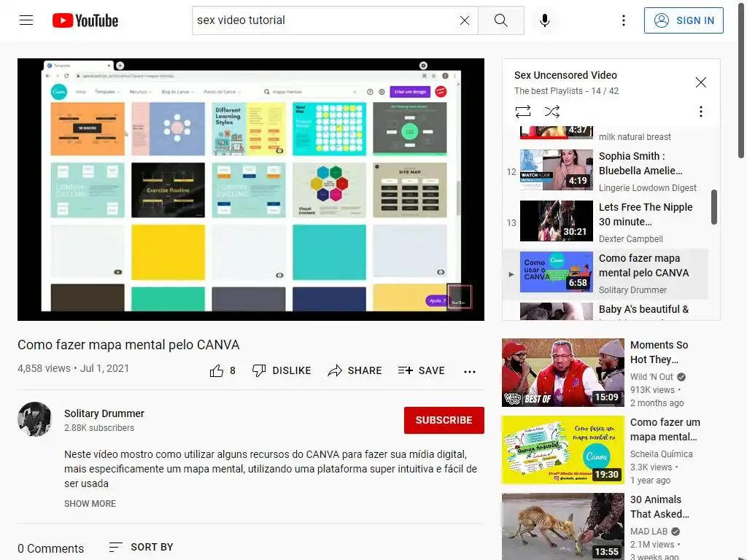Close the playlist panel

(x=701, y=82)
